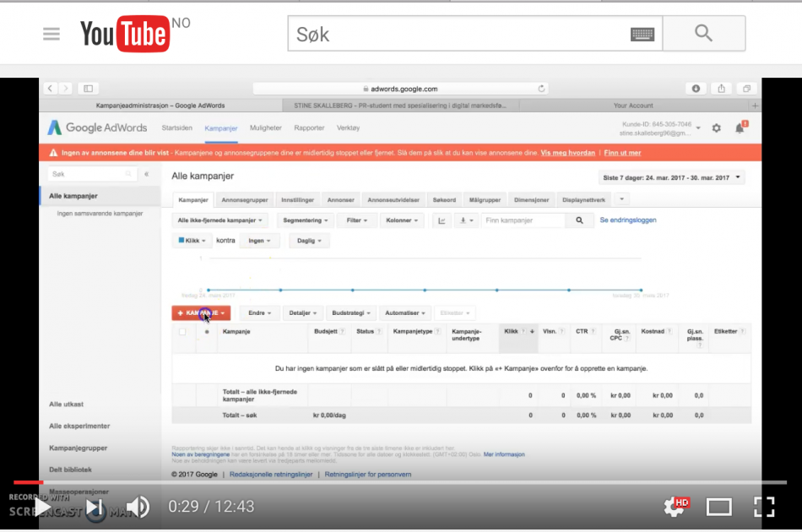
Task: Open the Budstrategi dropdown button
Action: (350, 313)
